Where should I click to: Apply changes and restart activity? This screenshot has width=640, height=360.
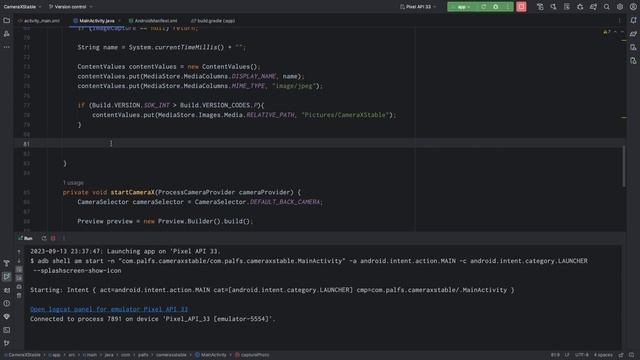coord(483,7)
